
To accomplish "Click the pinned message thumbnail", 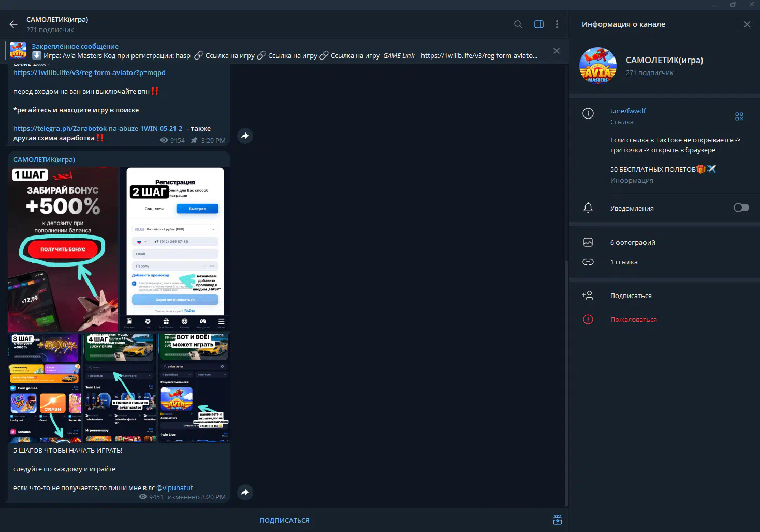I will [x=18, y=51].
